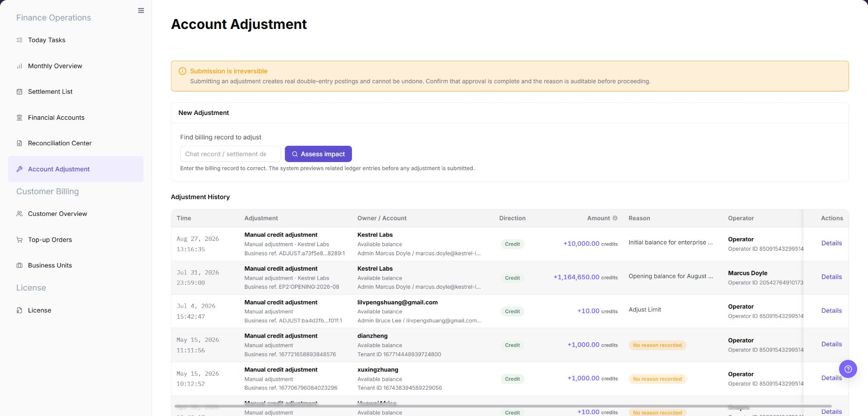Open Today Tasks page
The width and height of the screenshot is (868, 416).
pyautogui.click(x=76, y=40)
